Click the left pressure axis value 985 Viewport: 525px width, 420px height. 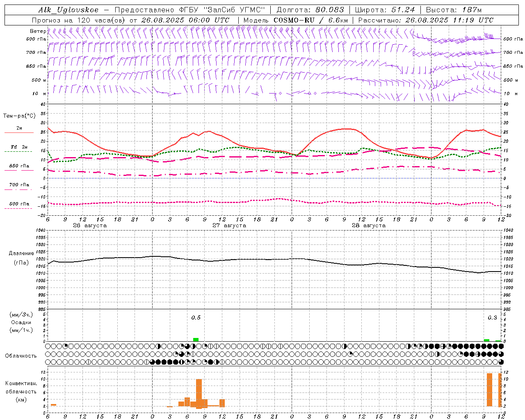pos(41,309)
